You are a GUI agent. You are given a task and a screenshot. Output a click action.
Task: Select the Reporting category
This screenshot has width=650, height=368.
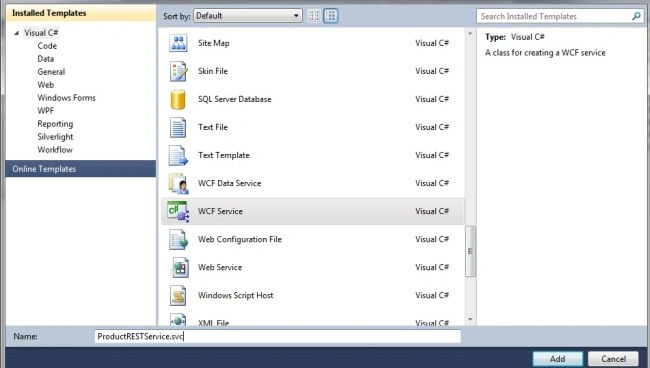click(x=55, y=124)
